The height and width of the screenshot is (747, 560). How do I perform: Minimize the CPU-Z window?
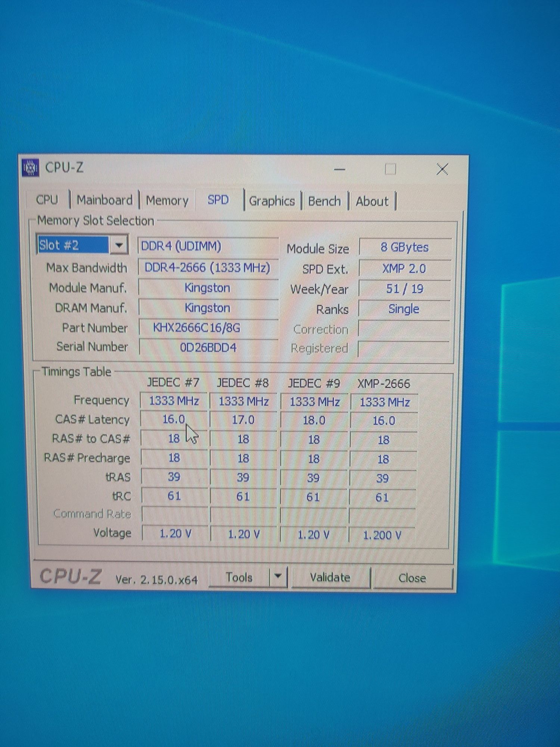(339, 169)
